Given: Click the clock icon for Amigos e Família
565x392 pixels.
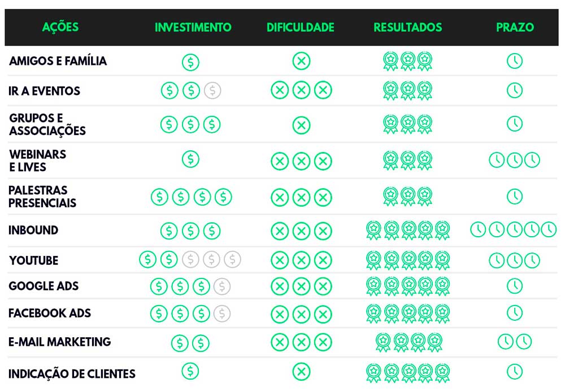Looking at the screenshot, I should point(515,60).
